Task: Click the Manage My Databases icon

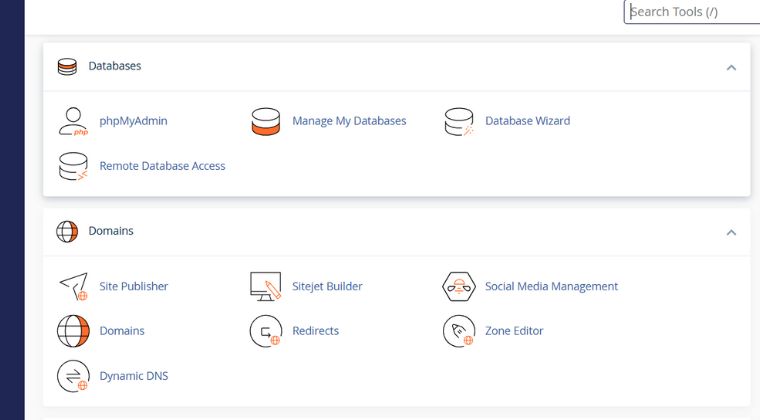Action: coord(266,121)
